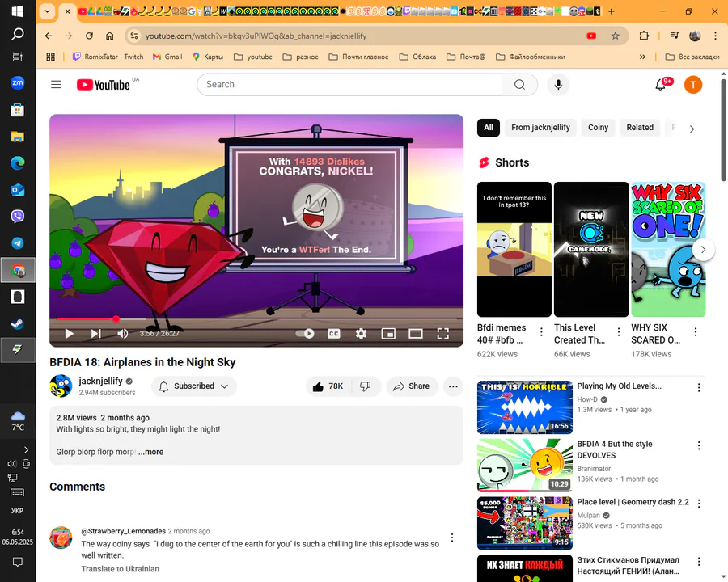The width and height of the screenshot is (728, 582).
Task: Expand the description with ...more
Action: (151, 452)
